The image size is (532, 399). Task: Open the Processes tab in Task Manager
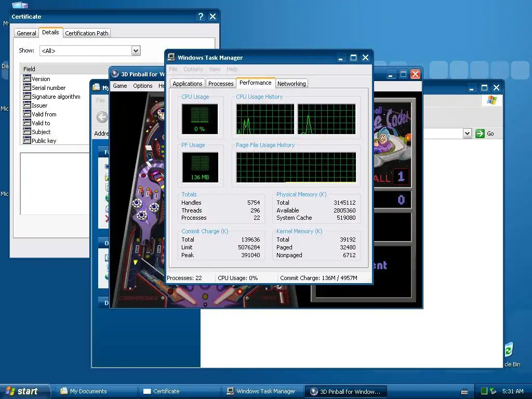pyautogui.click(x=220, y=84)
